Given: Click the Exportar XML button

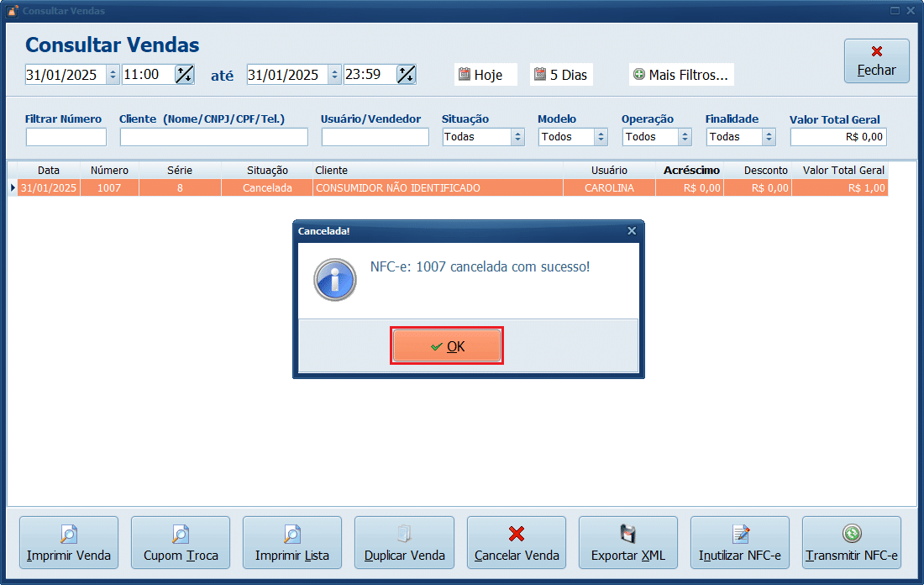Looking at the screenshot, I should click(628, 542).
